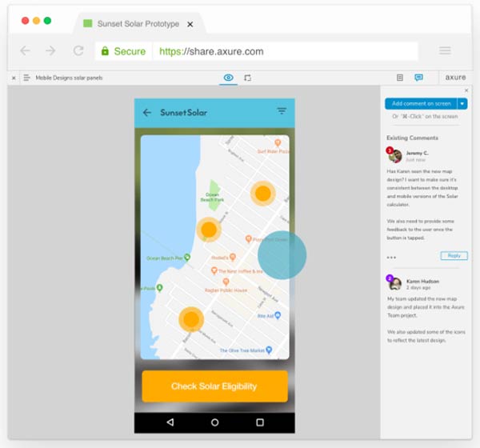Toggle the eye preview mode icon
480x448 pixels.
pyautogui.click(x=228, y=78)
